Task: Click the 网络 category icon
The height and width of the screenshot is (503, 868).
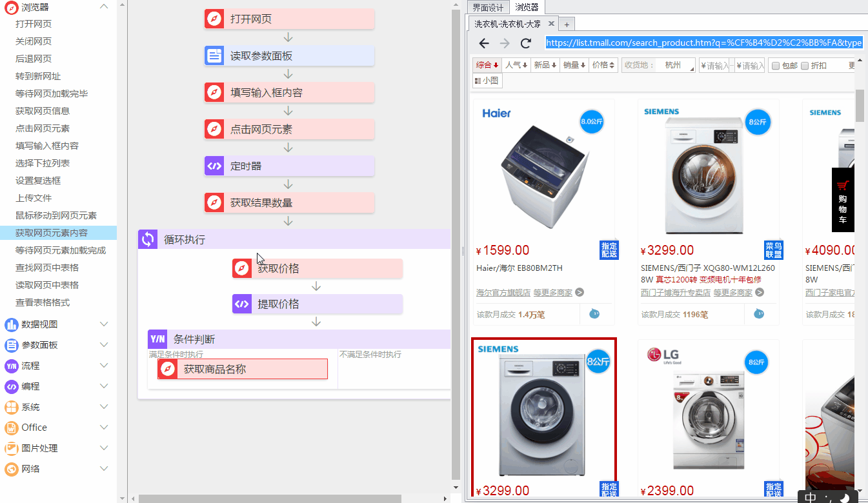Action: (11, 469)
